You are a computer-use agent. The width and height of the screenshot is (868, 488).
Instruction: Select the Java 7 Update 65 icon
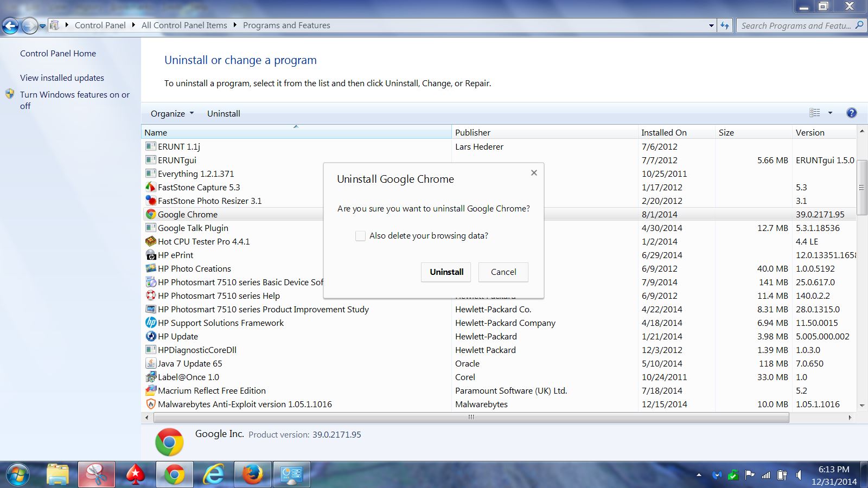click(x=151, y=363)
